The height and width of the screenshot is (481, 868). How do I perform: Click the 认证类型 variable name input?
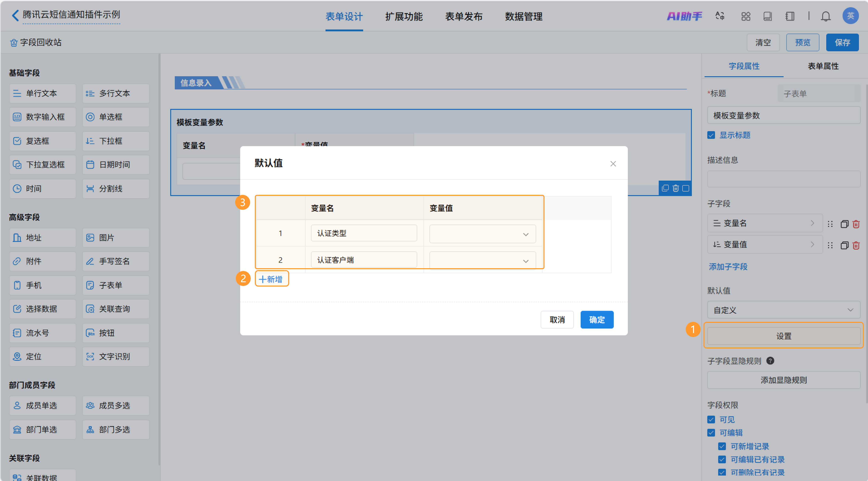click(x=364, y=233)
